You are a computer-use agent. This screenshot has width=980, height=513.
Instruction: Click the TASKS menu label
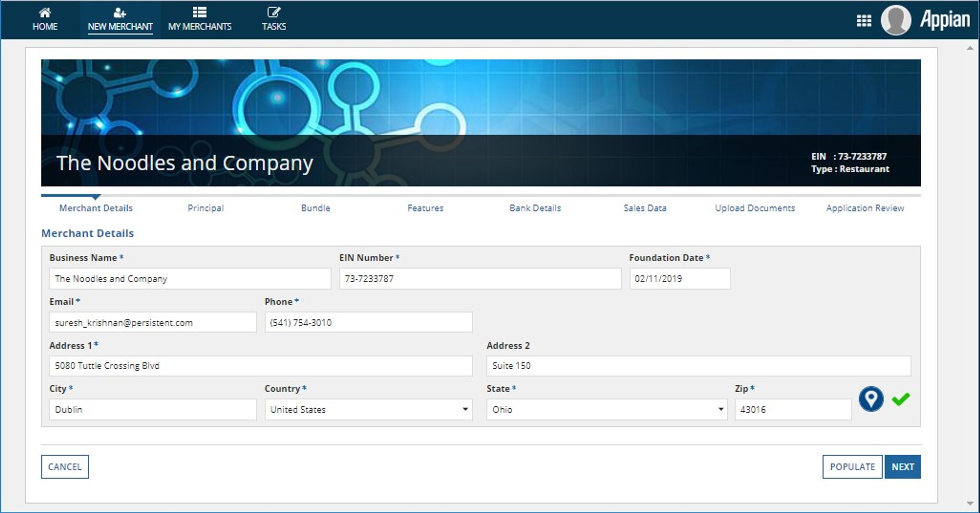tap(274, 26)
